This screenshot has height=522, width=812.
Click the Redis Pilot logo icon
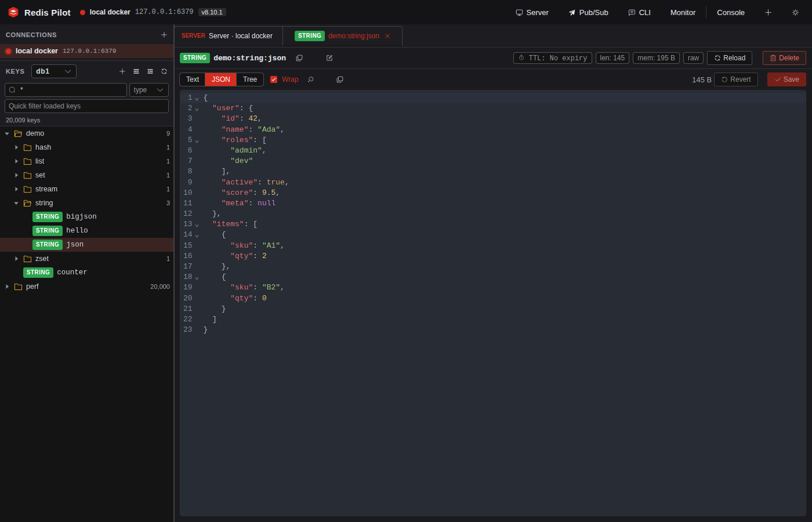(x=13, y=12)
